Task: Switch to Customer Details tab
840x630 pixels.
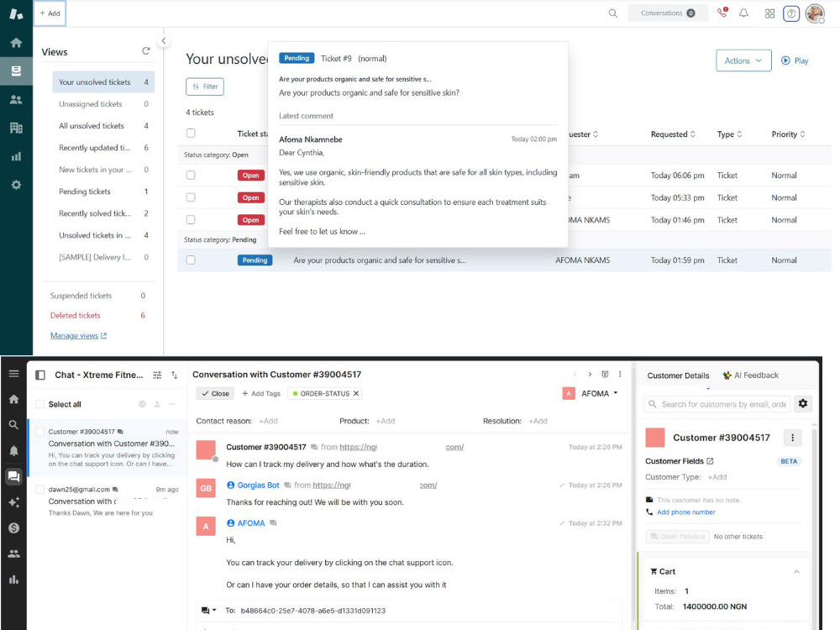Action: (678, 375)
